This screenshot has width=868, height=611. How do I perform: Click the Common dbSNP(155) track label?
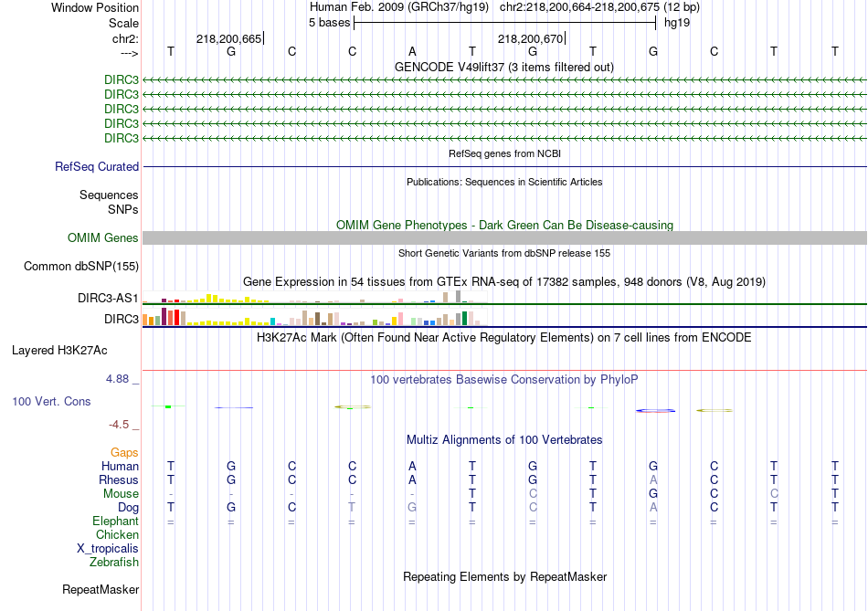click(x=80, y=266)
